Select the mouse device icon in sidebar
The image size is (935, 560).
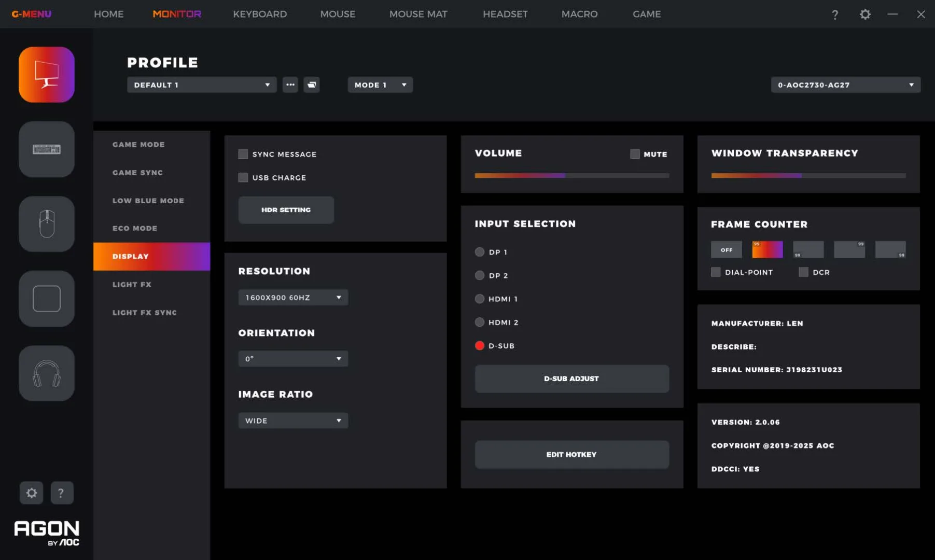(x=47, y=224)
